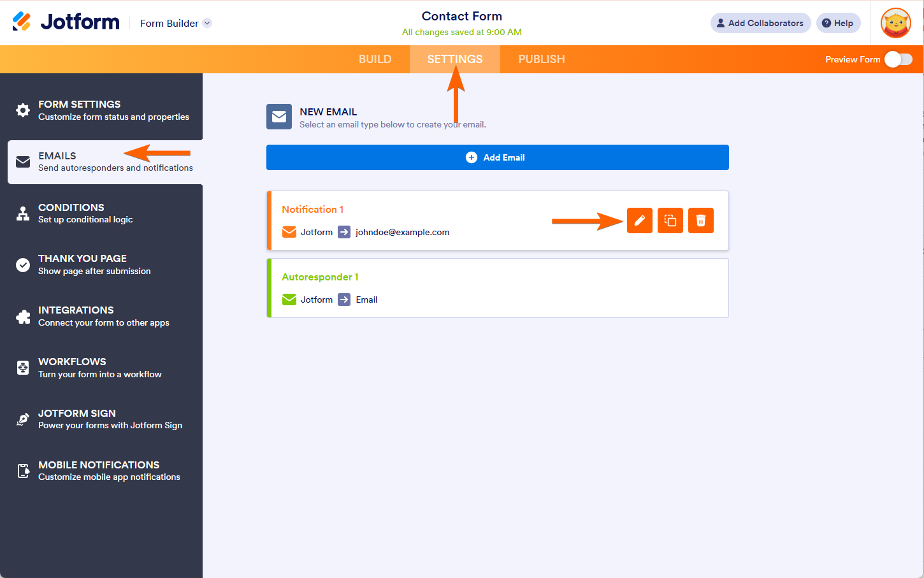Screen dimensions: 924x578
Task: Select the Emails sidebar item
Action: point(105,162)
